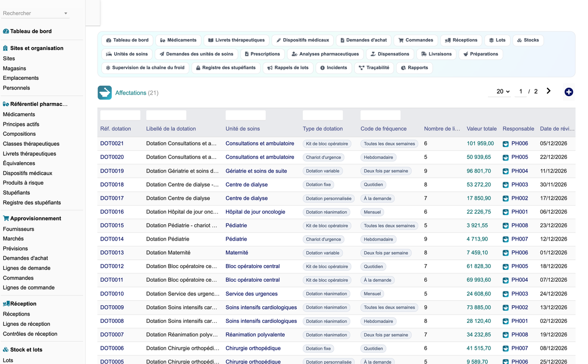Open the Réceptions toolbar button

click(461, 40)
